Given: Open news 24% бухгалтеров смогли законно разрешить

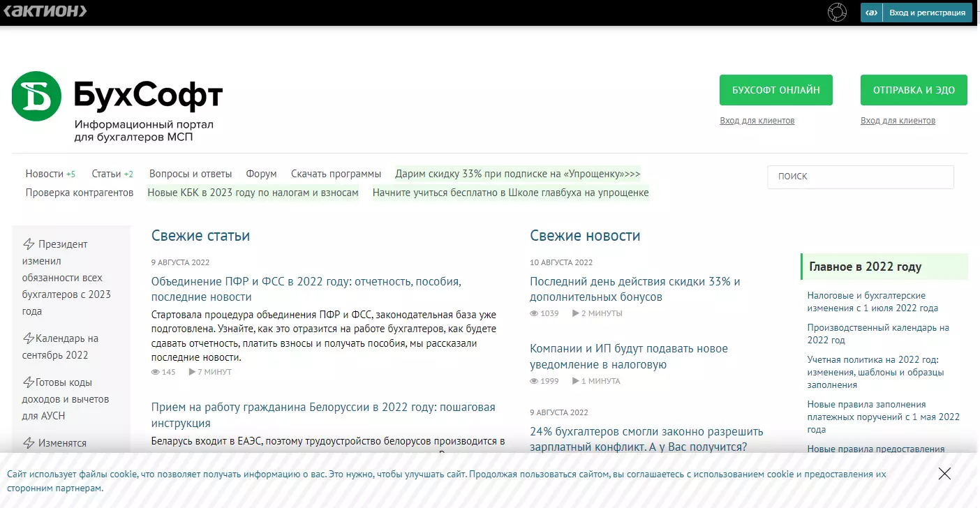Looking at the screenshot, I should click(646, 439).
